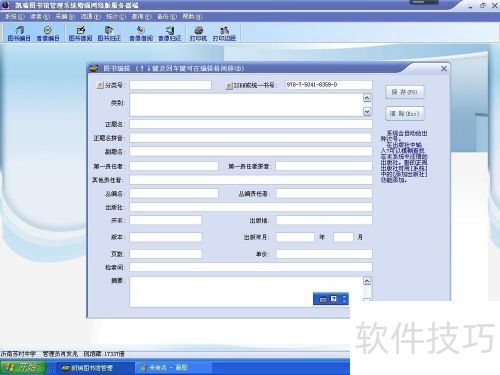Image resolution: width=500 pixels, height=375 pixels.
Task: Click the ISBN field containing 978-7-5041-8359-0
Action: pos(329,85)
